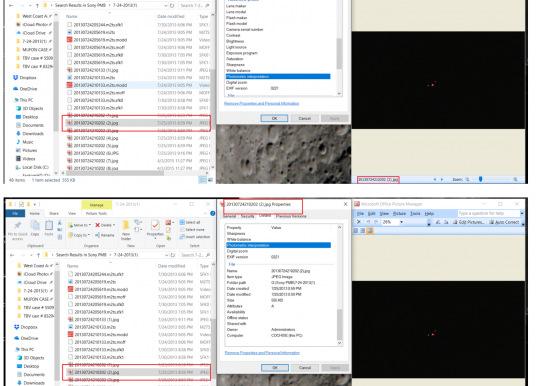Open the Copy to dropdown

pyautogui.click(x=79, y=235)
